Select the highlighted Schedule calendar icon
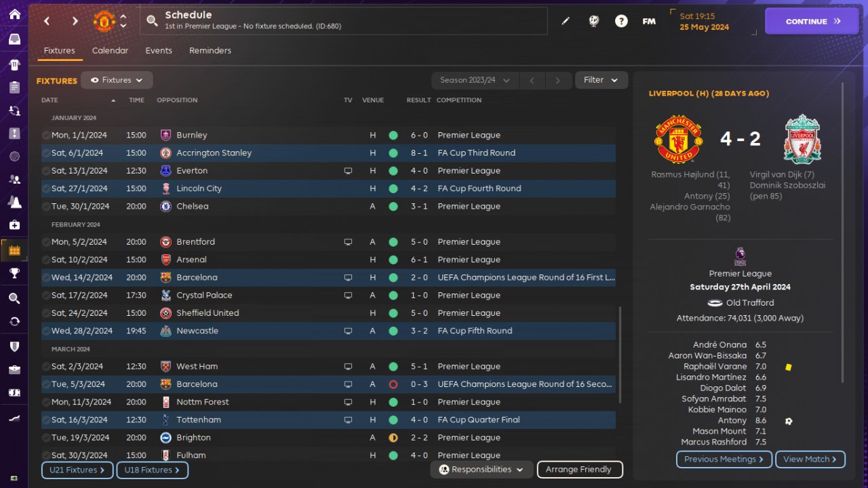The width and height of the screenshot is (868, 488). 14,250
